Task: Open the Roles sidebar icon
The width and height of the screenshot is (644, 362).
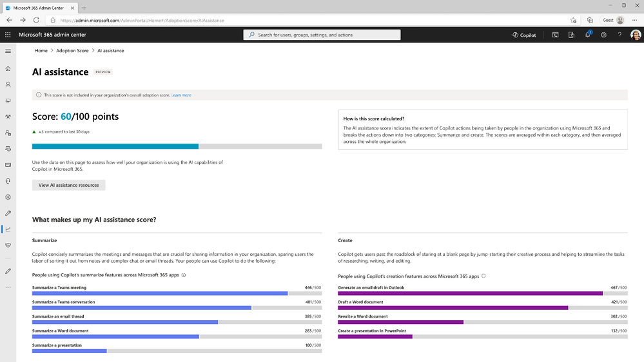Action: pyautogui.click(x=8, y=133)
